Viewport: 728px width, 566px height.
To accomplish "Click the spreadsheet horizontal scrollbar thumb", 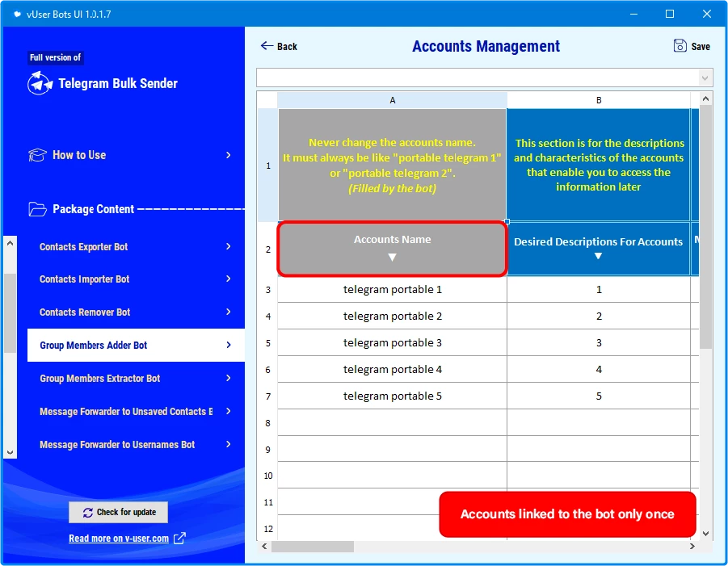I will tap(313, 547).
